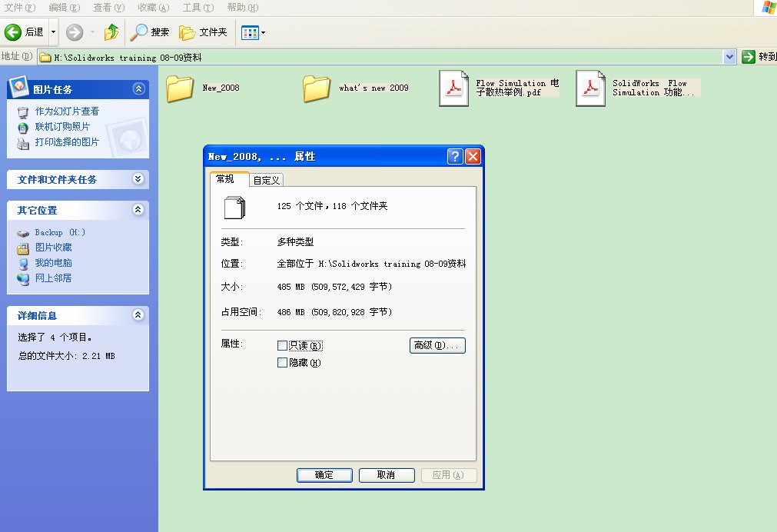Open the 查看(V) menu

pos(109,8)
